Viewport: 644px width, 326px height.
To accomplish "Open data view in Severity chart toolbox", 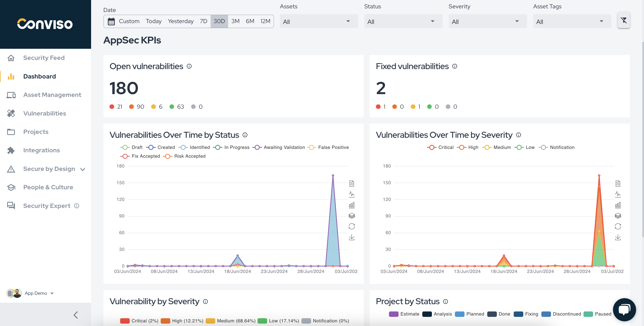I will click(x=618, y=184).
